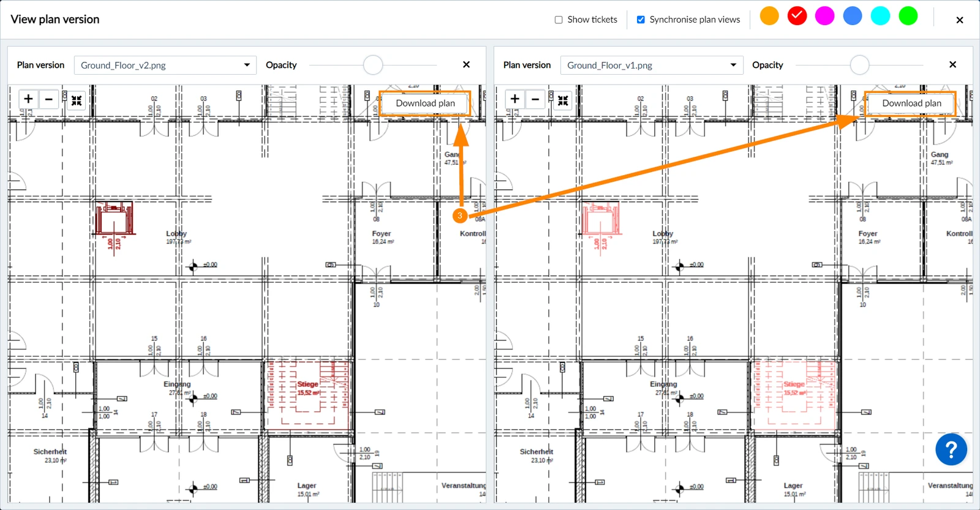Uncheck Synchronise plan views
This screenshot has width=980, height=510.
pyautogui.click(x=641, y=20)
